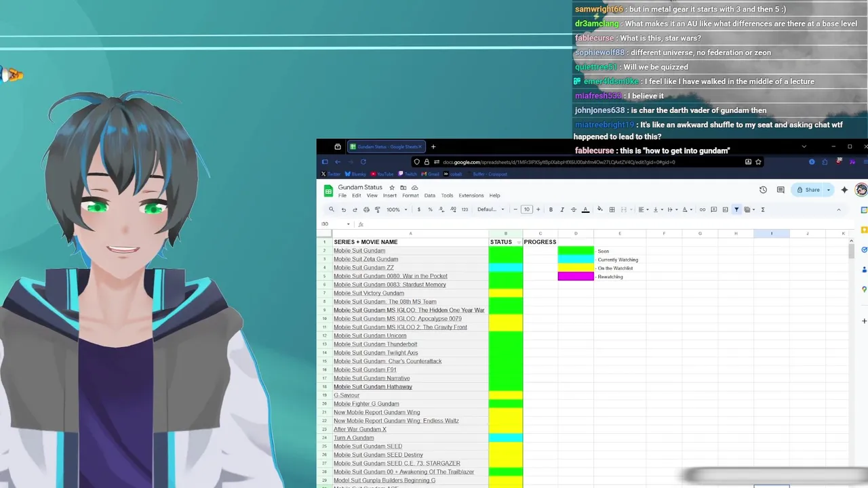868x488 pixels.
Task: Open the fill color picker
Action: (x=600, y=209)
